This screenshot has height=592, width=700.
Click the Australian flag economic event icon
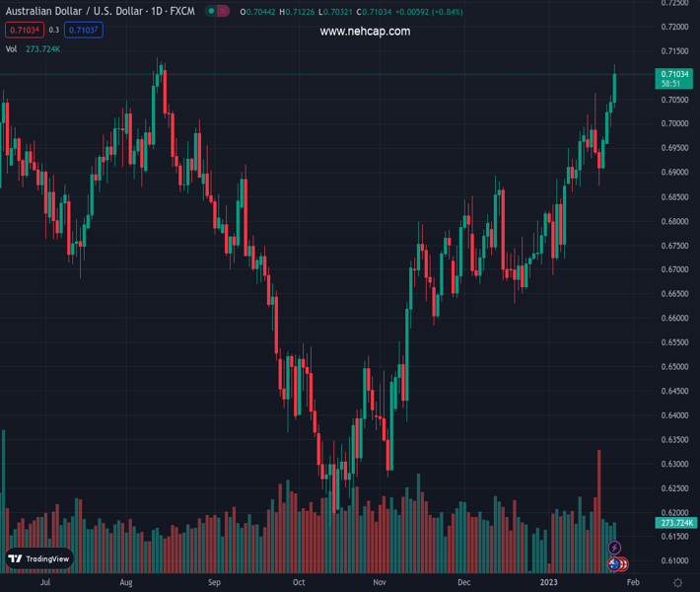[x=614, y=564]
